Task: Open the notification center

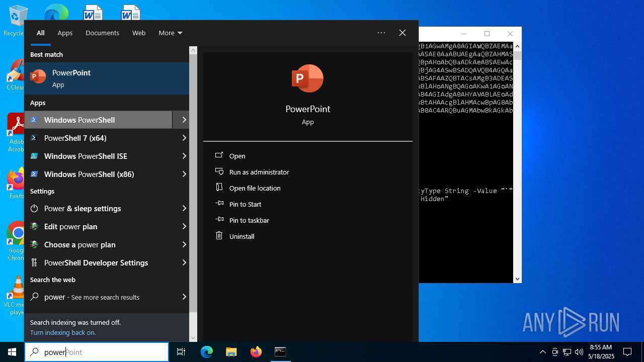Action: pos(627,352)
